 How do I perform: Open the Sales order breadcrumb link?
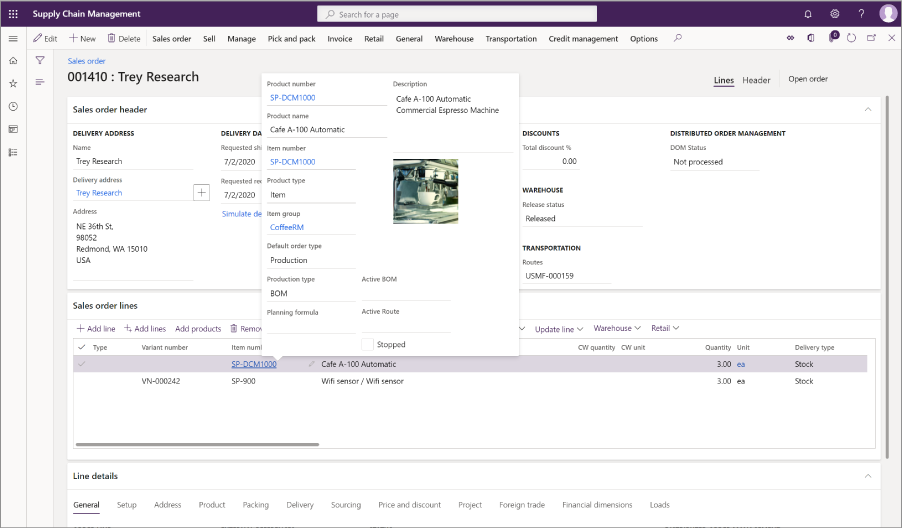click(86, 61)
